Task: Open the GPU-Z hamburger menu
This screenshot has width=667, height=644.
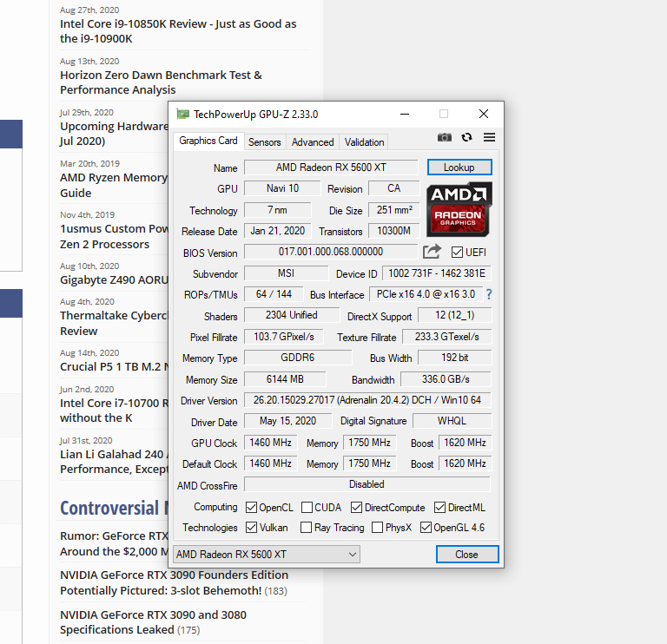Action: (489, 137)
